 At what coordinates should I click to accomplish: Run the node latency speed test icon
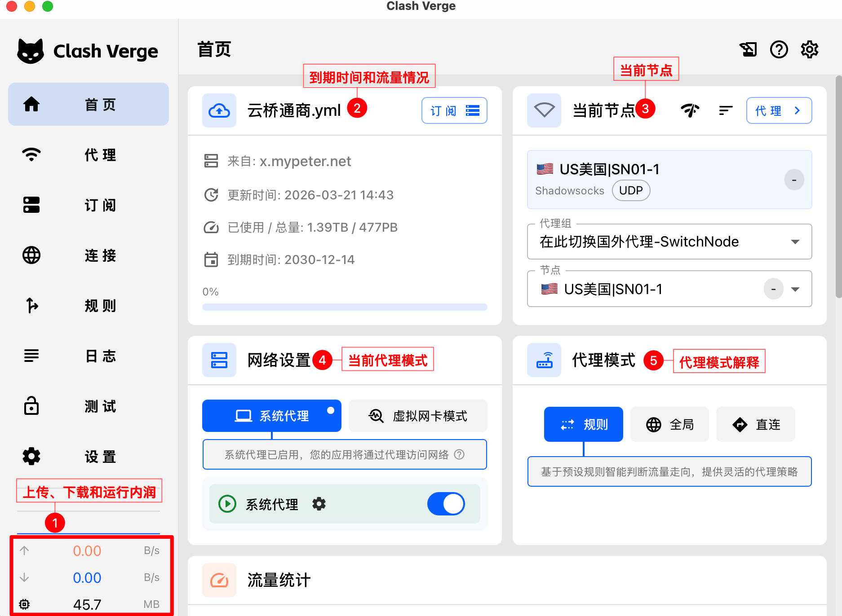tap(690, 110)
